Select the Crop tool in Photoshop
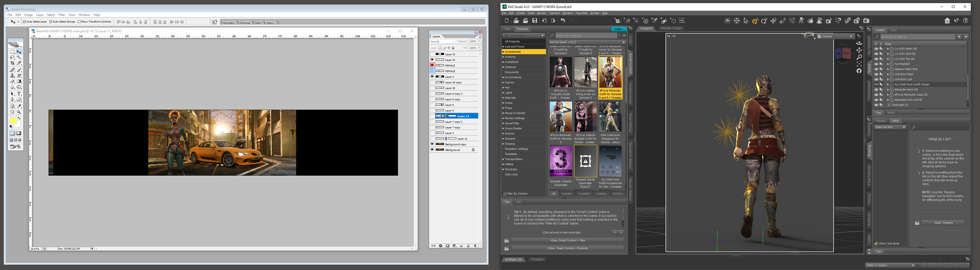Viewport: 980px width, 270px height. click(12, 63)
